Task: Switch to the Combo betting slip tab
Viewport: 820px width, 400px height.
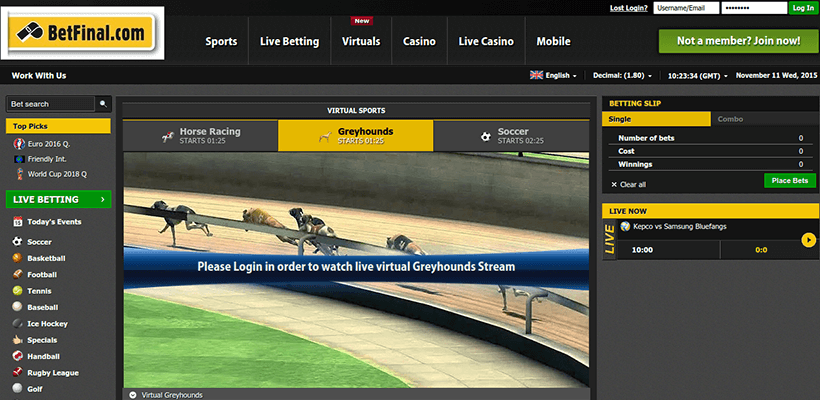Action: 765,119
